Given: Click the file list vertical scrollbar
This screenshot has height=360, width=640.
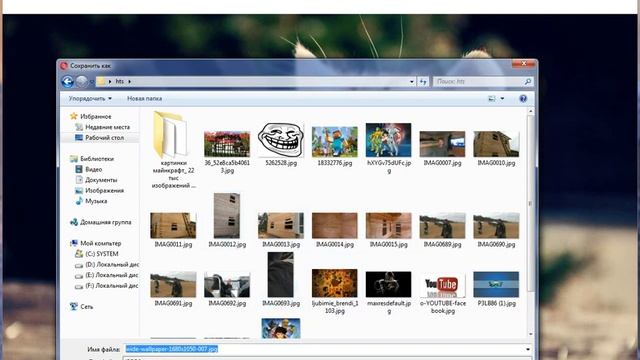Looking at the screenshot, I should (x=531, y=203).
